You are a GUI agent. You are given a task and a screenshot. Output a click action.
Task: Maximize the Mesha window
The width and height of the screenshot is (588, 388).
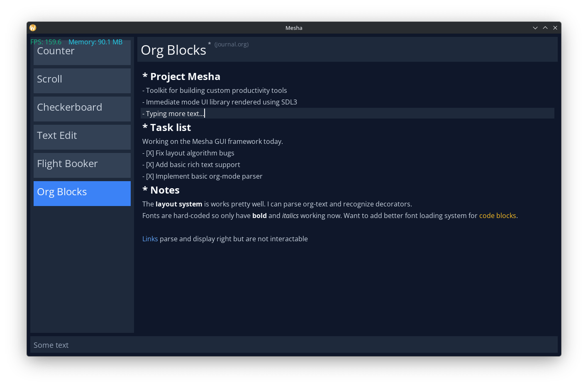(545, 28)
